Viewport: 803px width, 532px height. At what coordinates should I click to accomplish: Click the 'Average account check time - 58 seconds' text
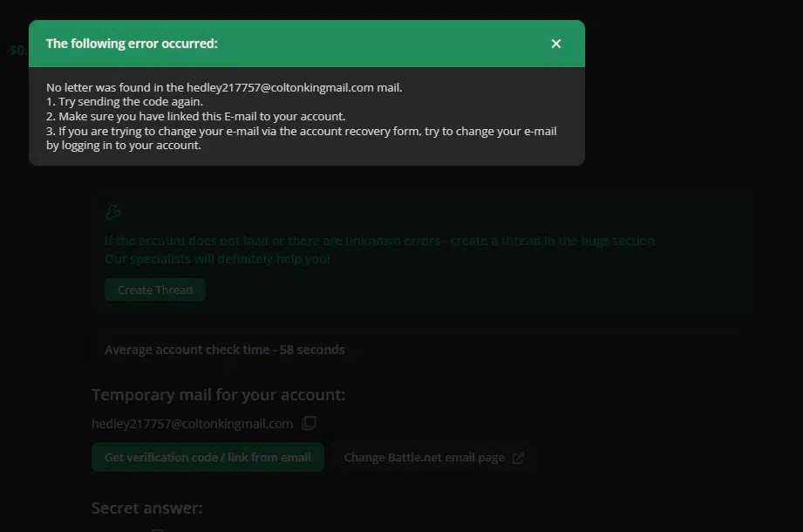pos(224,350)
